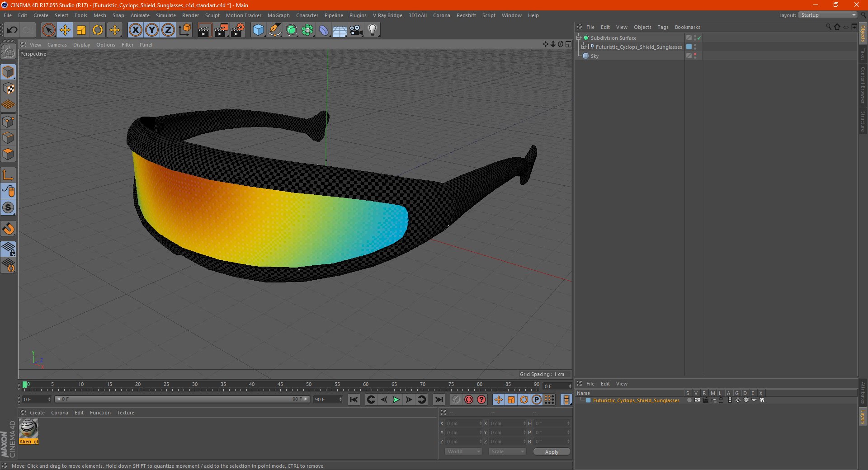The height and width of the screenshot is (470, 868).
Task: Click the Apply button
Action: tap(552, 452)
